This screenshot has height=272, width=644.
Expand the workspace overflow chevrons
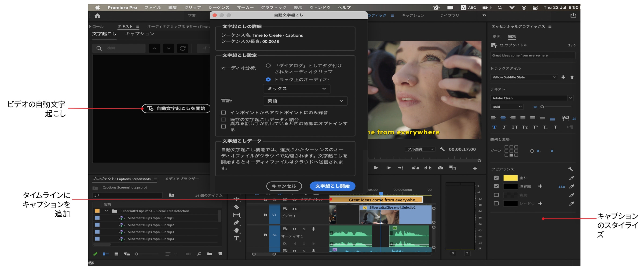coord(484,15)
